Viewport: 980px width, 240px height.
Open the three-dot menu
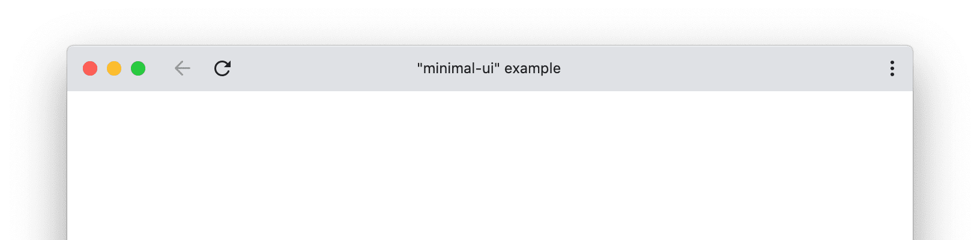892,68
